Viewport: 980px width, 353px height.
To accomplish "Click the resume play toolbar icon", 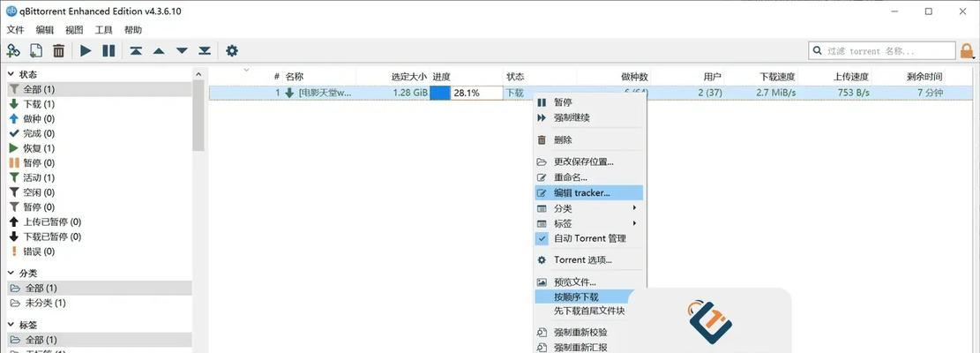I will coord(86,50).
